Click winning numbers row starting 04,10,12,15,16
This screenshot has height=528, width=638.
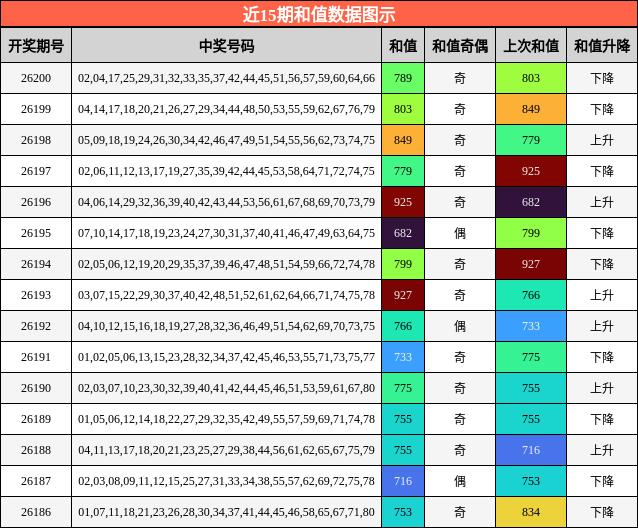[x=227, y=326]
